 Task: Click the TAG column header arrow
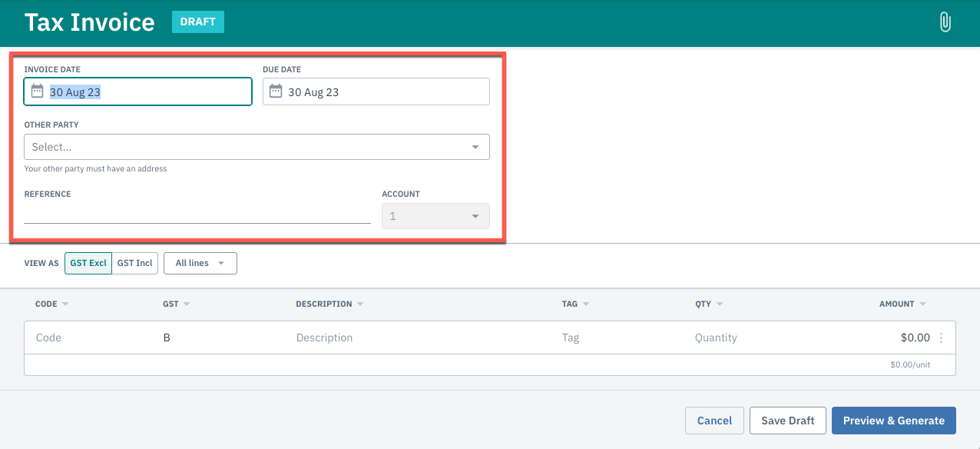pyautogui.click(x=586, y=304)
